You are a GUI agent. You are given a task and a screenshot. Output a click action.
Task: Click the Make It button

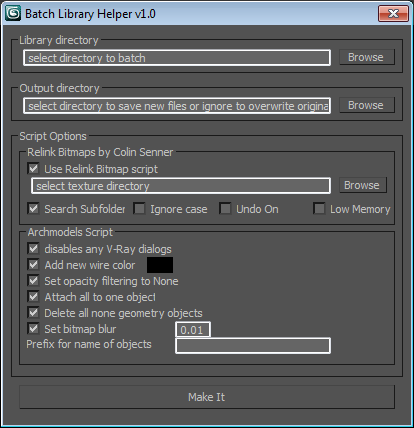click(x=207, y=397)
